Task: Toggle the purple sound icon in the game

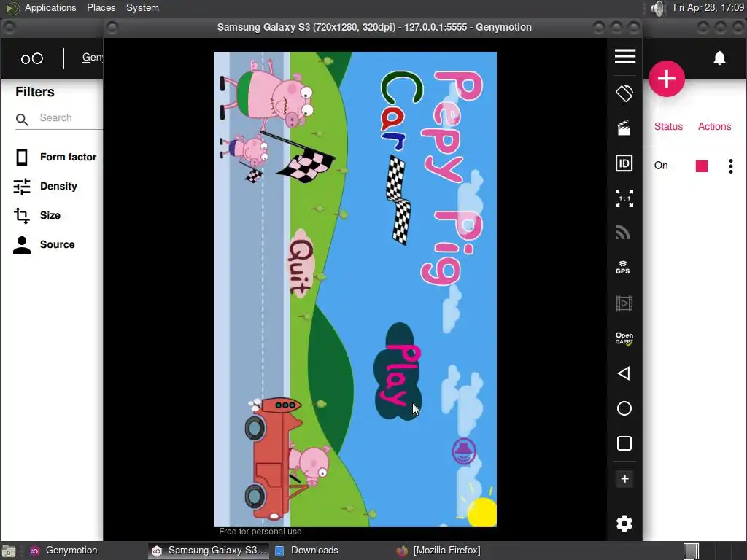Action: click(x=464, y=451)
